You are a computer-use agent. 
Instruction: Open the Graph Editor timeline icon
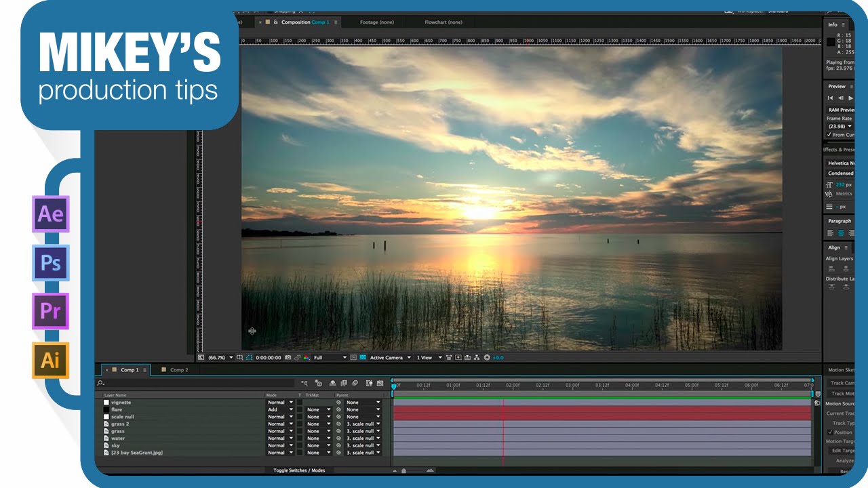380,383
